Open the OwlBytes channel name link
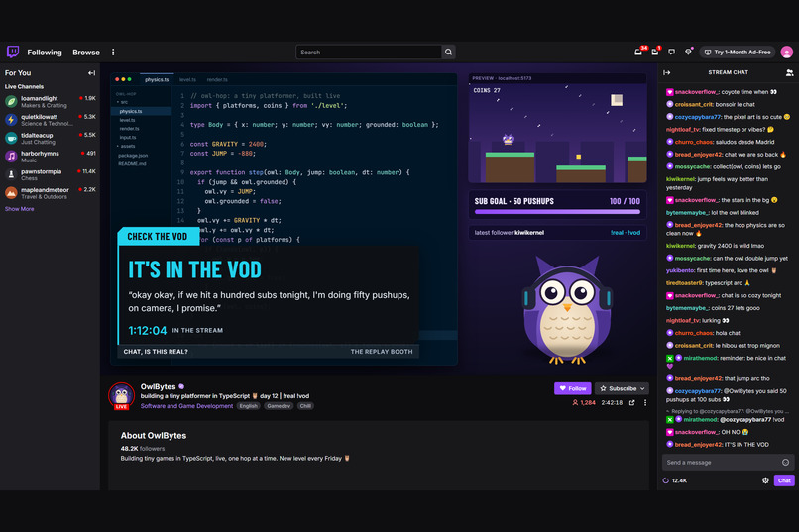This screenshot has height=532, width=799. click(158, 387)
